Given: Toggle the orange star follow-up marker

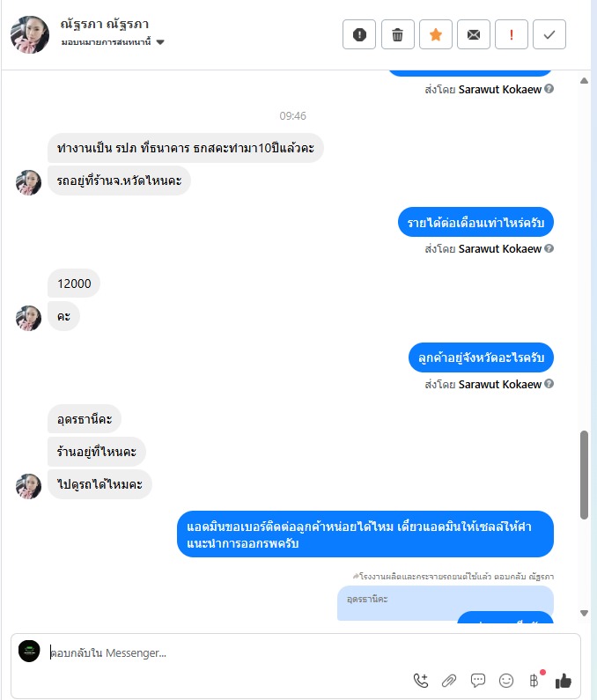Looking at the screenshot, I should [435, 34].
